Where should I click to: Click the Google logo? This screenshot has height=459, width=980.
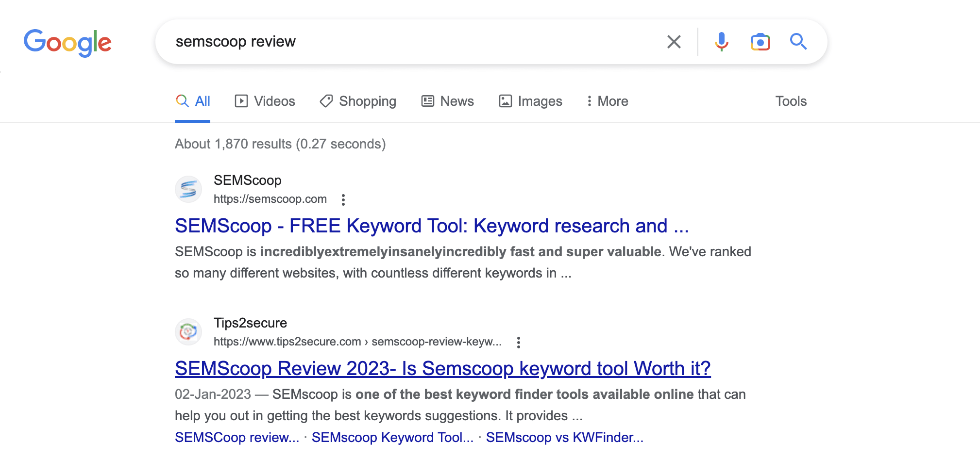click(x=68, y=43)
